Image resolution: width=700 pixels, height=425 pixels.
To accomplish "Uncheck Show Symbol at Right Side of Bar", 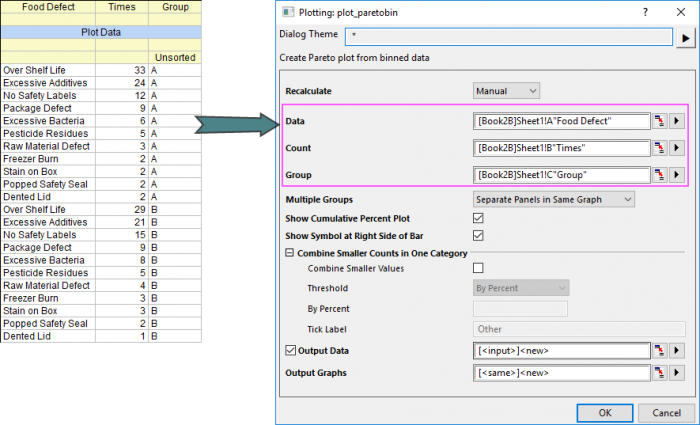I will (x=478, y=236).
